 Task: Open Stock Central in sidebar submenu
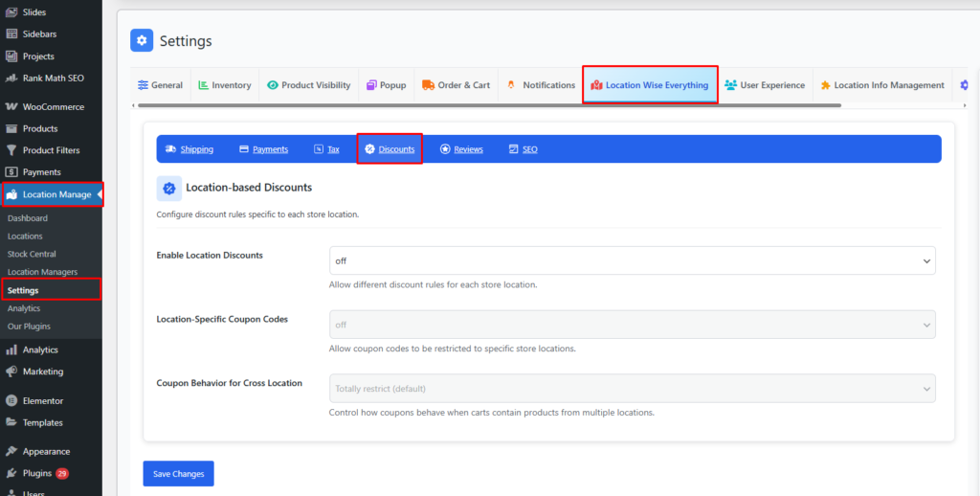(32, 254)
